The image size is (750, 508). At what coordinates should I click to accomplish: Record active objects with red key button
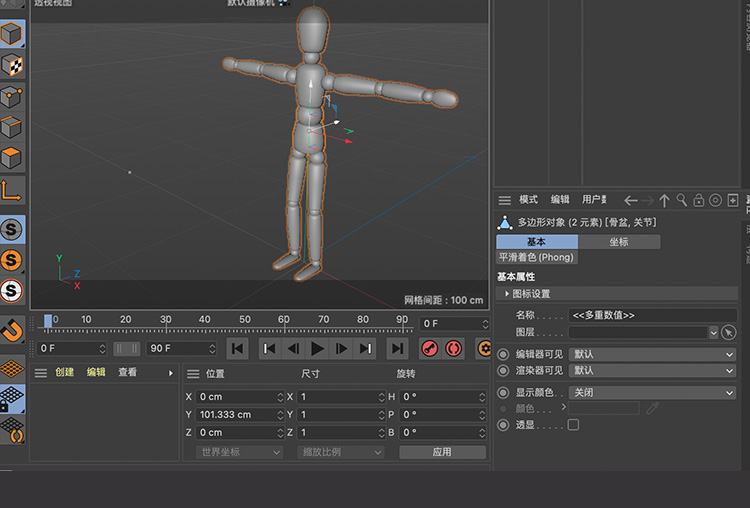430,349
